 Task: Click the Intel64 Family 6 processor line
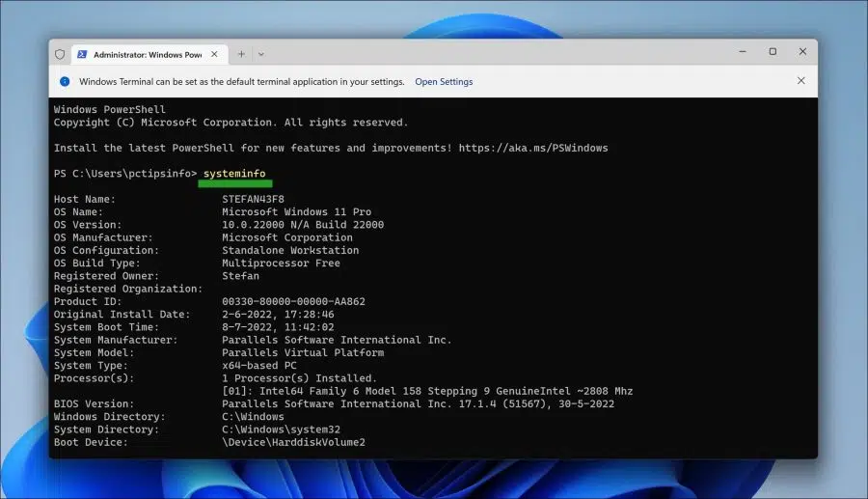[x=427, y=391]
